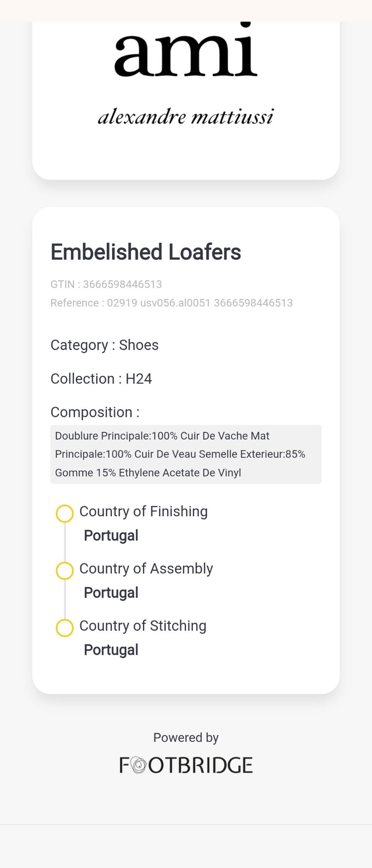Click the Country of Stitching label
Viewport: 372px width, 868px height.
143,626
